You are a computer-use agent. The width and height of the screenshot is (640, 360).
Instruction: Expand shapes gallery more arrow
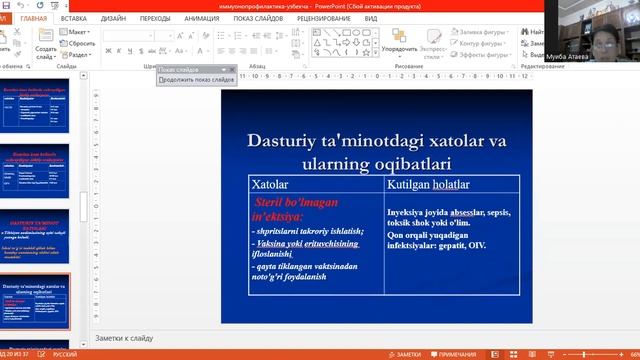(376, 53)
